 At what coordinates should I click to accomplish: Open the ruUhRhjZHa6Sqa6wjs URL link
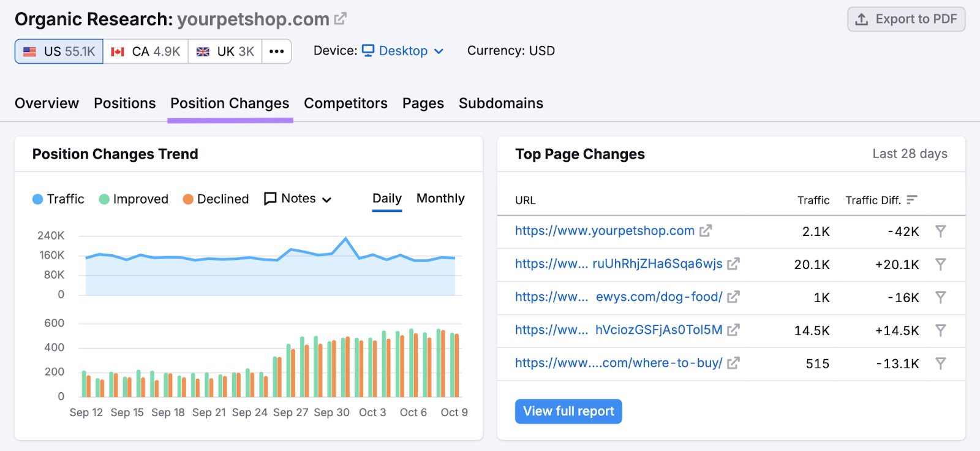click(619, 264)
